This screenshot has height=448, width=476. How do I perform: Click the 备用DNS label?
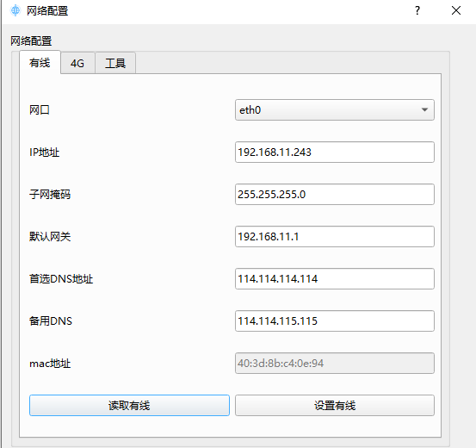pyautogui.click(x=51, y=321)
